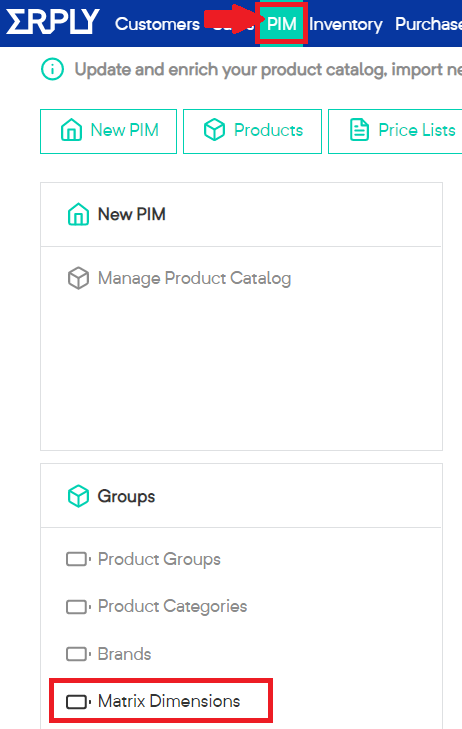Viewport: 462px width, 729px height.
Task: Click the tag icon beside Brands
Action: 78,654
